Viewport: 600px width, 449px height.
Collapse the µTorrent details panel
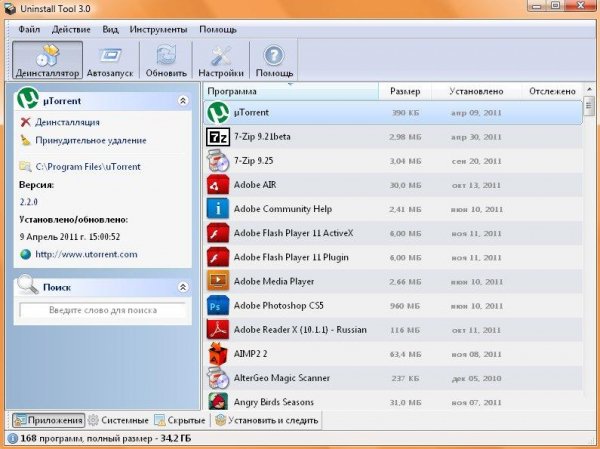pyautogui.click(x=183, y=101)
